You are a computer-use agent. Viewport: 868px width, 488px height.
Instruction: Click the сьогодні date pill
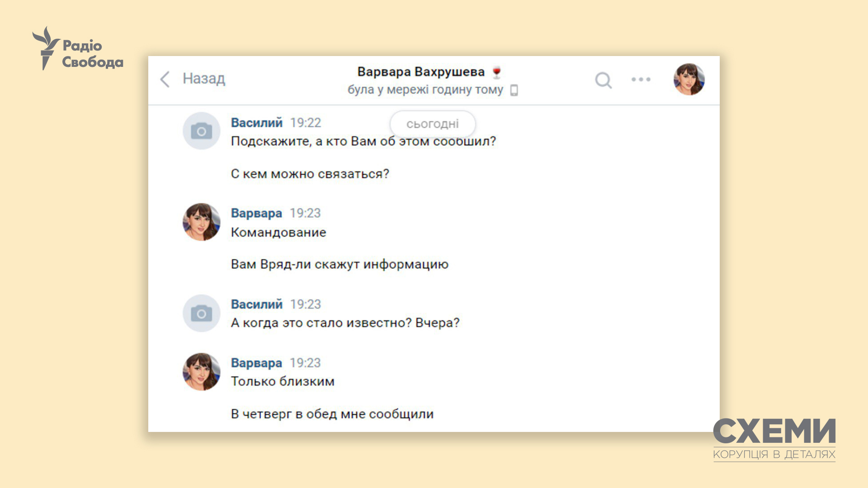[432, 124]
